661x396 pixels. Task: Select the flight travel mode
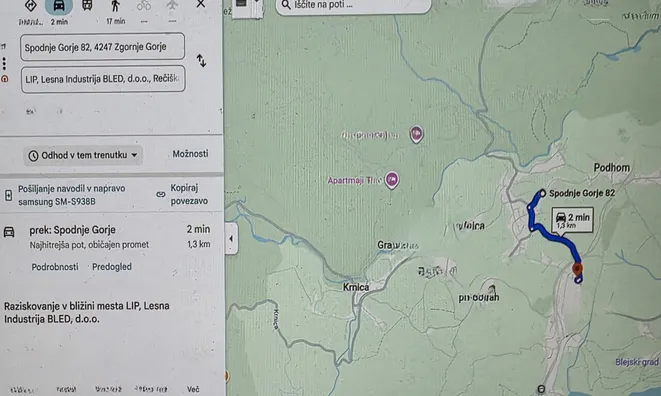point(172,5)
